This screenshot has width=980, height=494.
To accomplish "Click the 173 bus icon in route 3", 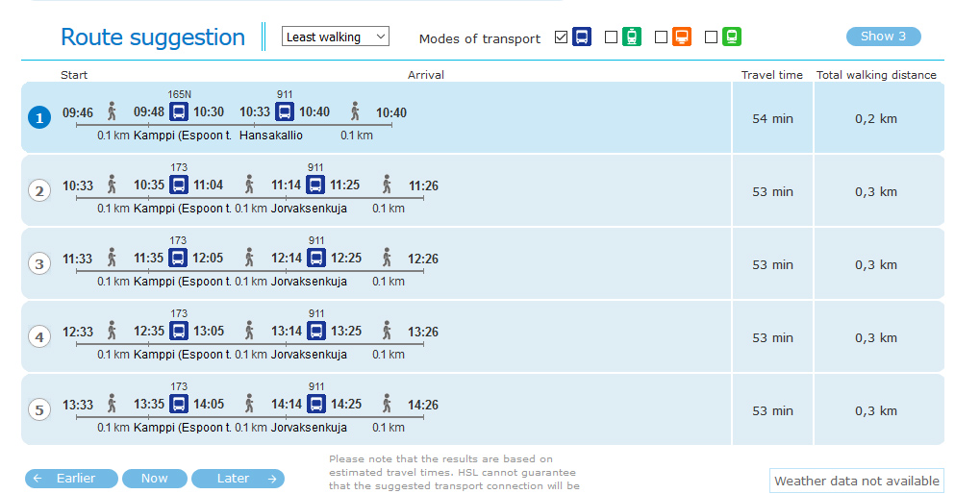I will coord(178,258).
